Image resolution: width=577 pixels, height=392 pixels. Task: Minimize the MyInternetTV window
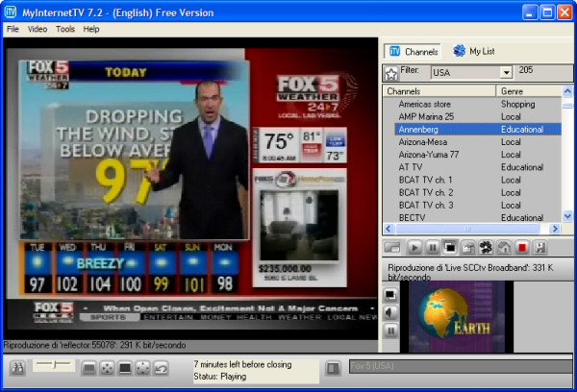click(x=530, y=12)
